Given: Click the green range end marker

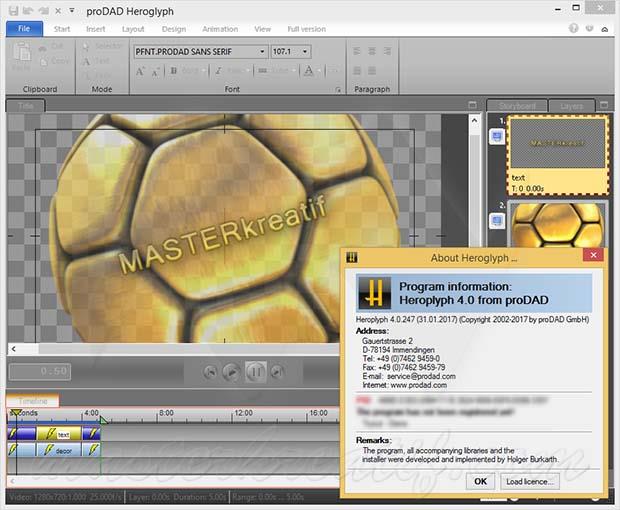Looking at the screenshot, I should click(x=103, y=419).
